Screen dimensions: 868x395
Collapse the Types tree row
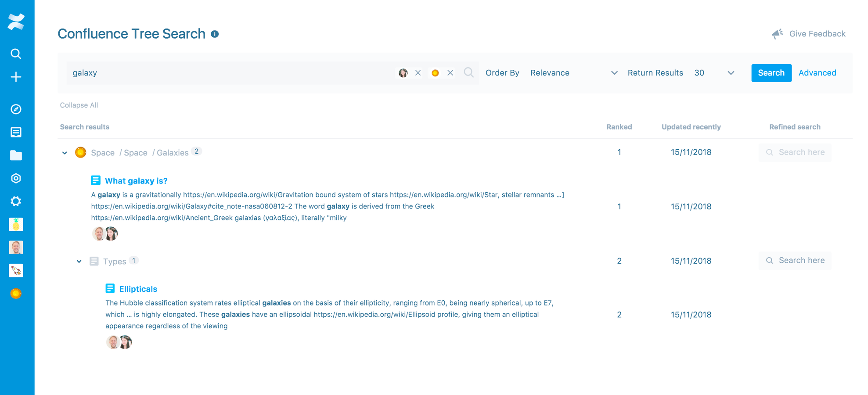click(79, 261)
